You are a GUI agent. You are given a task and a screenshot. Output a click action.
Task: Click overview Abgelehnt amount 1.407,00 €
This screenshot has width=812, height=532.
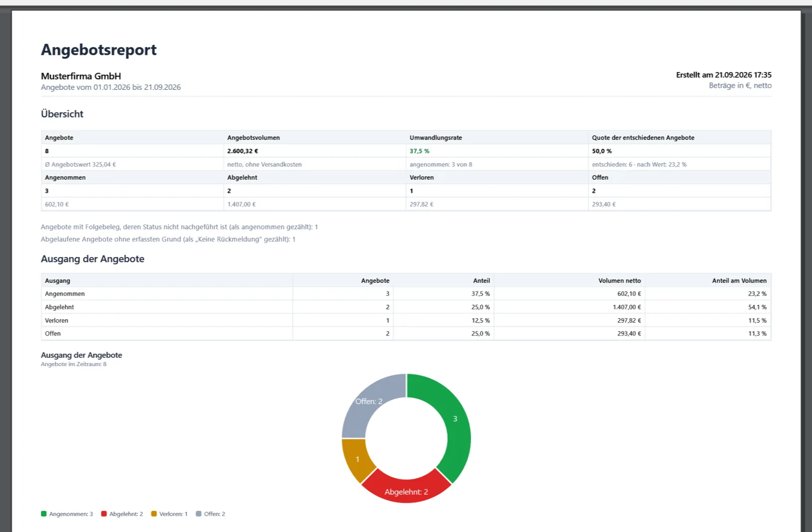coord(242,204)
